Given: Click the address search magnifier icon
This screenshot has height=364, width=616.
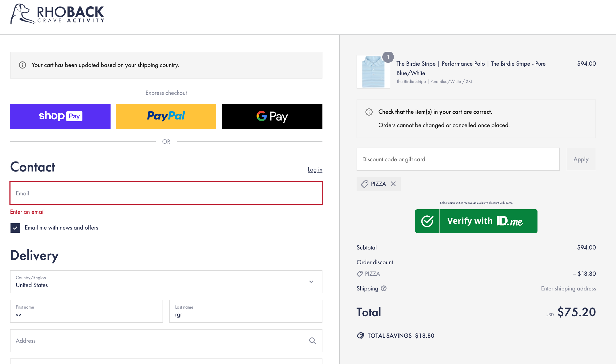Looking at the screenshot, I should coord(312,341).
